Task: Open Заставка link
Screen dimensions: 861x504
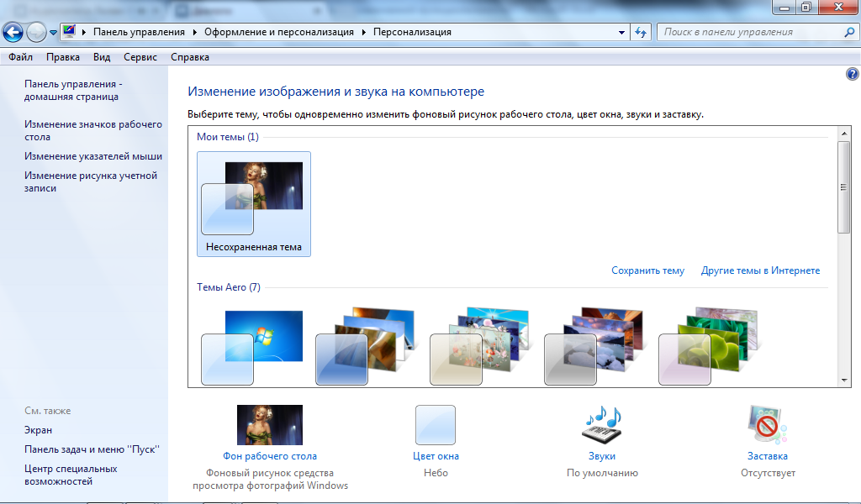Action: 767,456
